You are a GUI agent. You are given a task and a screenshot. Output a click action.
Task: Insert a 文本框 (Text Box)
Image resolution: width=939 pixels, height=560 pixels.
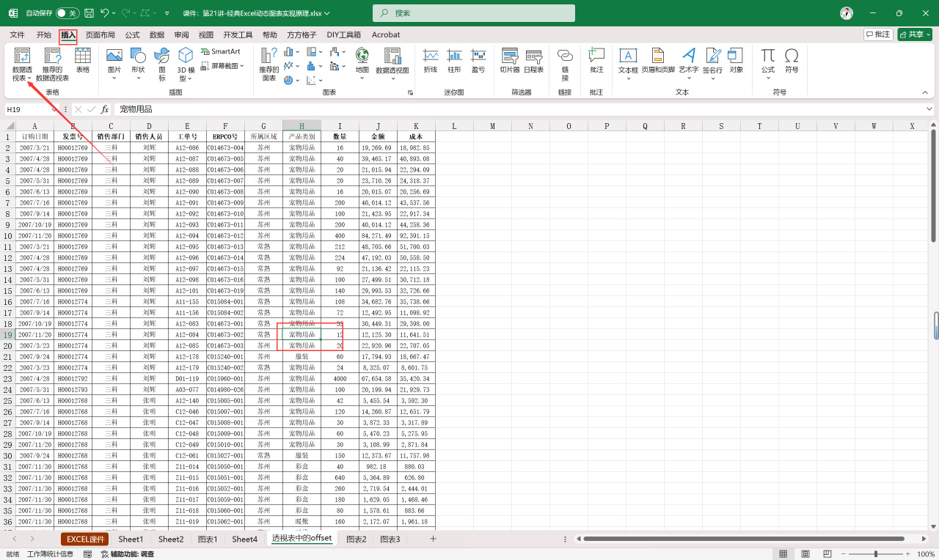(628, 64)
